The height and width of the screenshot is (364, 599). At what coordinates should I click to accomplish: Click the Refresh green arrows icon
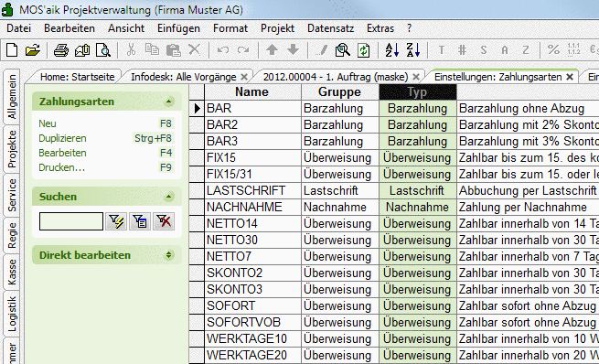pos(364,50)
